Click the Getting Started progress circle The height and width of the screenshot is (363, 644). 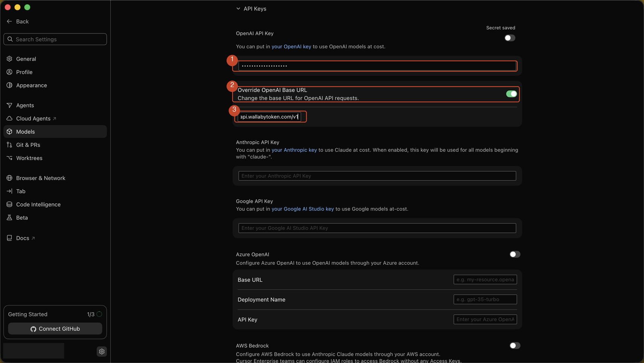[x=99, y=314]
